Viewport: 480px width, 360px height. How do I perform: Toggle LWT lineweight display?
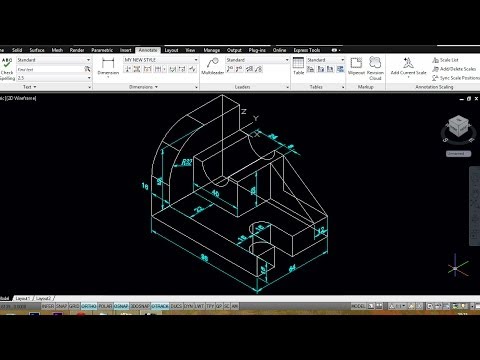coord(199,306)
